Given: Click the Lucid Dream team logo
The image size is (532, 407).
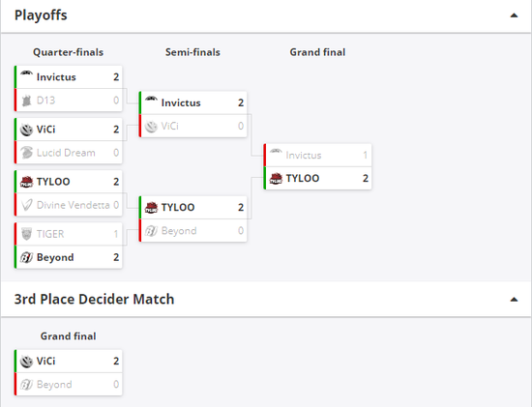Looking at the screenshot, I should click(x=26, y=153).
